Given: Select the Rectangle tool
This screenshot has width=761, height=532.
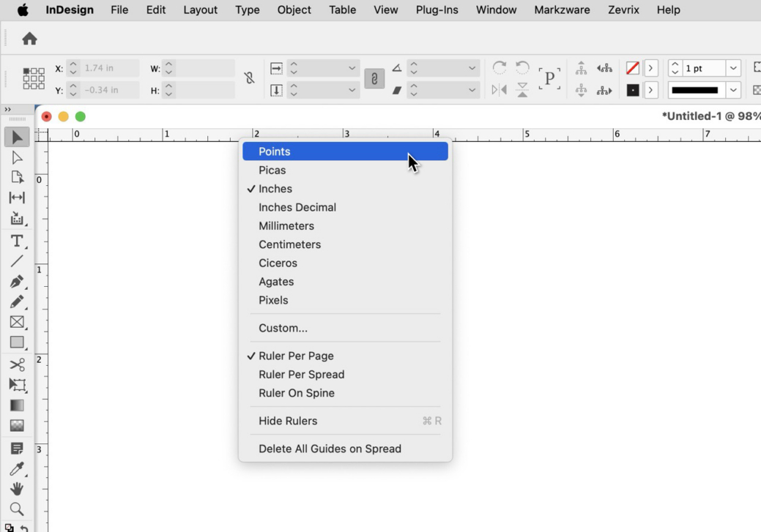Looking at the screenshot, I should click(x=17, y=342).
